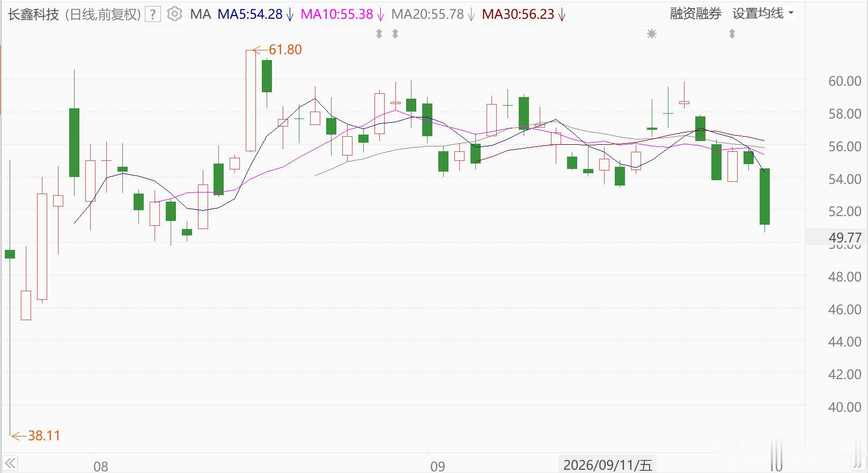Click the rightmost event marker below 设置均线
Viewport: 868px width, 473px height.
(x=732, y=34)
